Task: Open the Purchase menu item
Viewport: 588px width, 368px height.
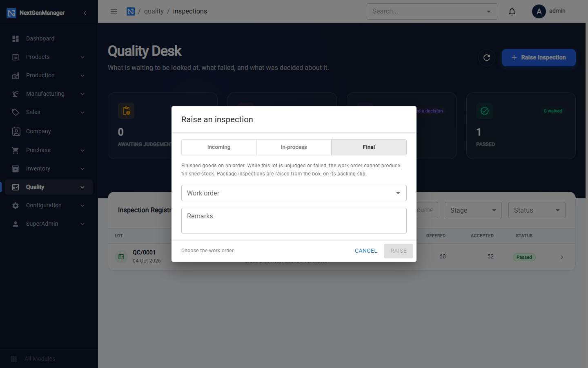Action: click(49, 150)
